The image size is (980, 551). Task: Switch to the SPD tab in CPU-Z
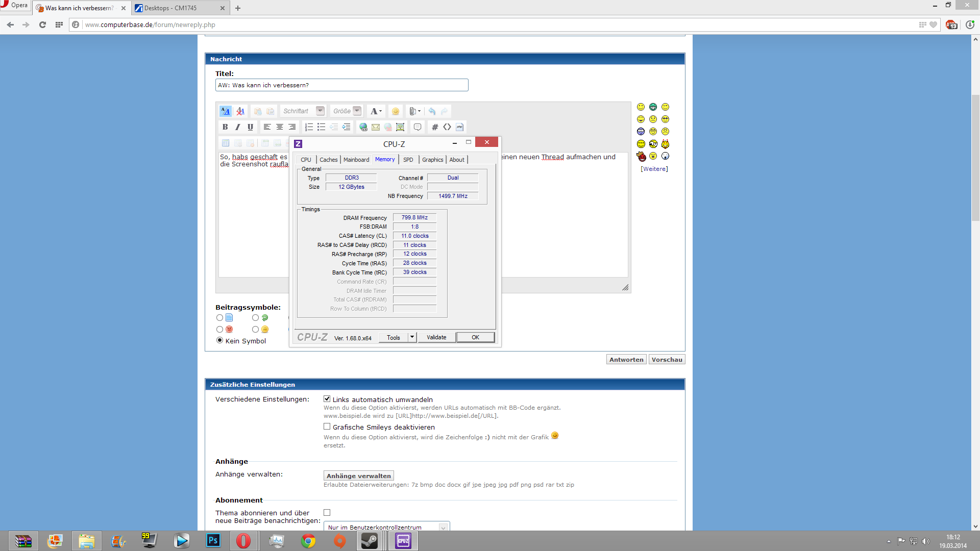click(408, 160)
